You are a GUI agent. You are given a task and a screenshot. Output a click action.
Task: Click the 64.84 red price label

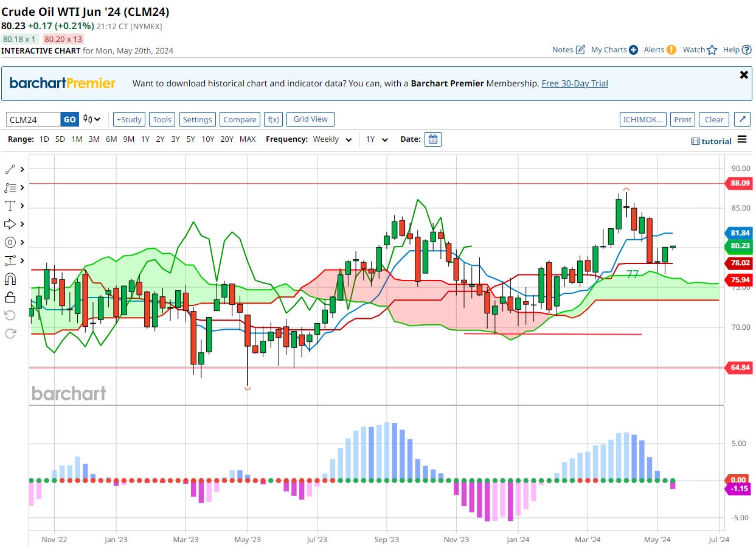click(738, 368)
